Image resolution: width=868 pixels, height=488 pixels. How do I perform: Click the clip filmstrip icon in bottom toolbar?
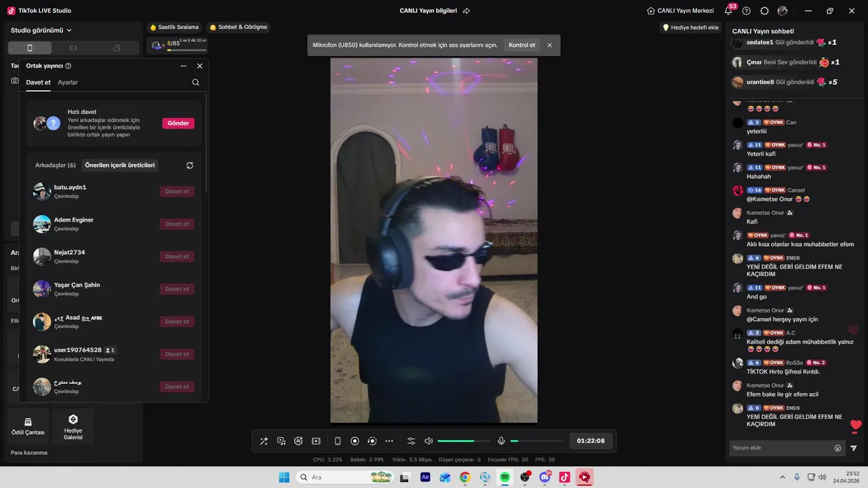(316, 441)
